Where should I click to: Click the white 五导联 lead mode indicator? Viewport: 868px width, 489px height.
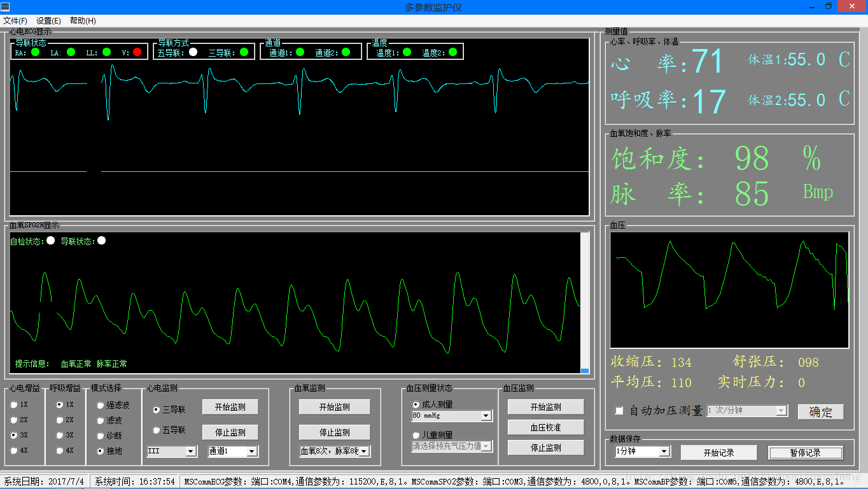193,52
